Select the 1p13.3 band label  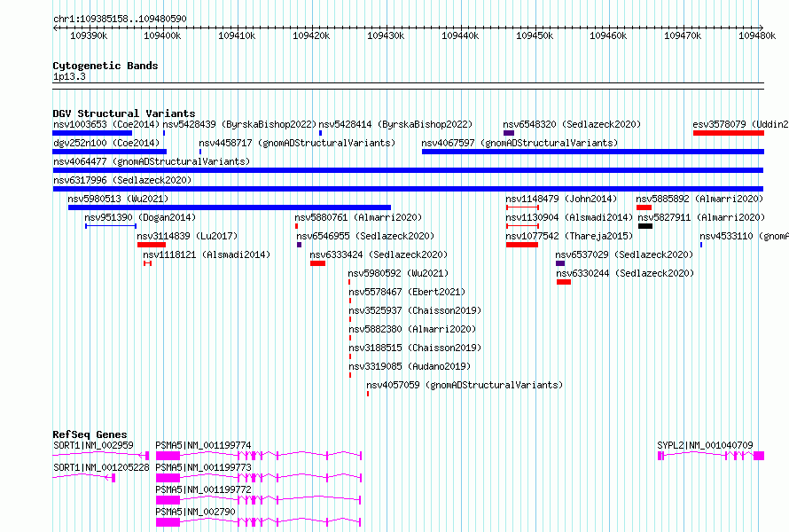pyautogui.click(x=69, y=76)
